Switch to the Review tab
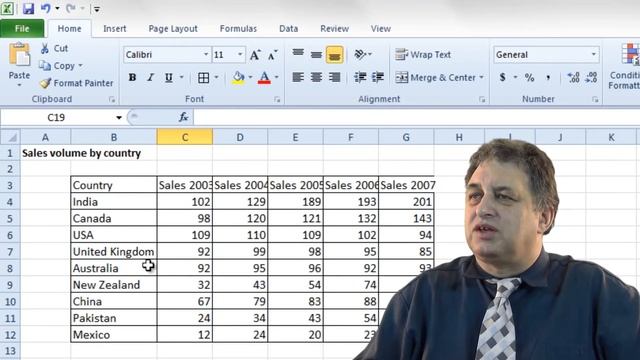This screenshot has width=640, height=360. click(335, 29)
